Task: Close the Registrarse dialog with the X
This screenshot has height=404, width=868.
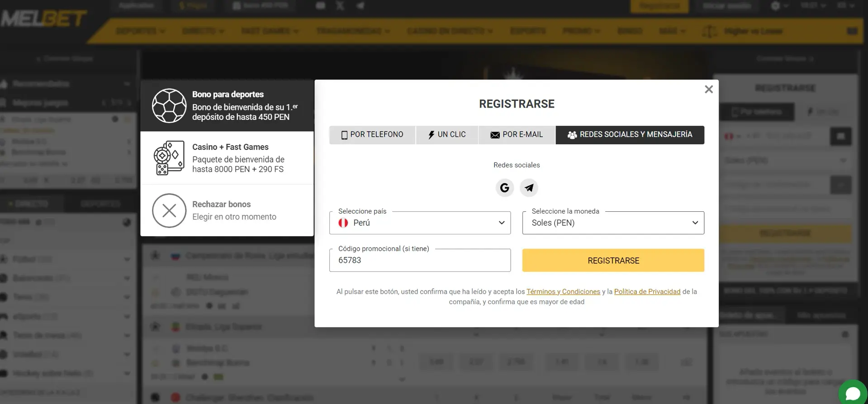Action: point(708,90)
